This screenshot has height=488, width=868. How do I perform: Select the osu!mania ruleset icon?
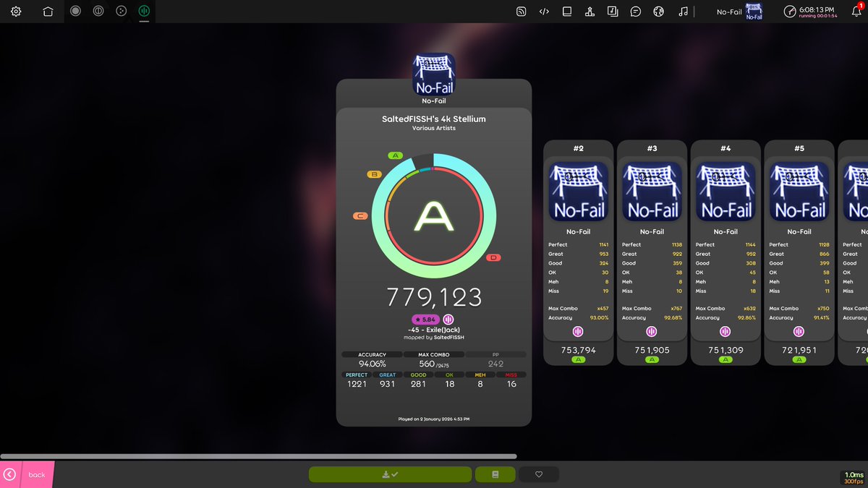point(144,11)
